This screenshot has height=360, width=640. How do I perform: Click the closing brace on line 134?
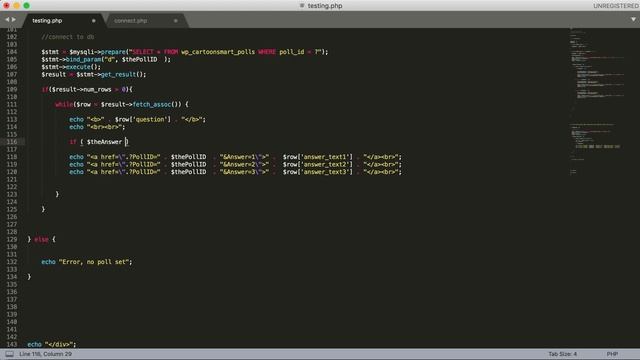coord(29,277)
